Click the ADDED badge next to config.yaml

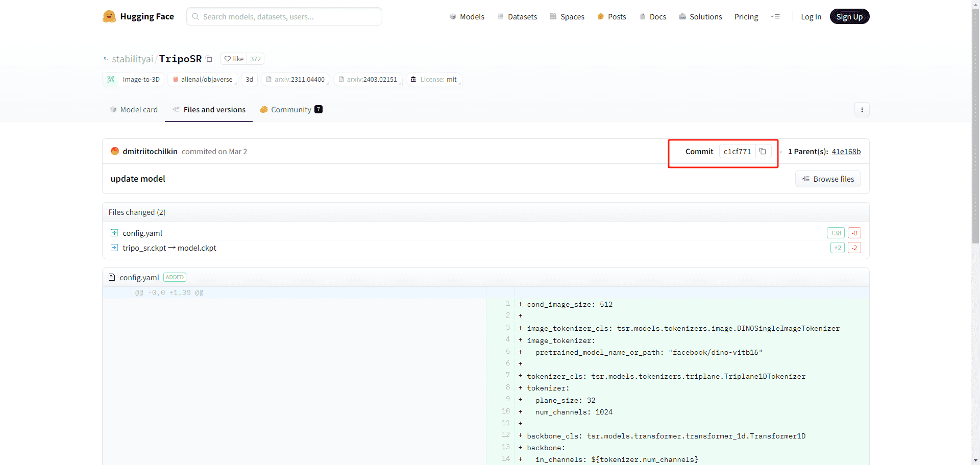click(175, 277)
